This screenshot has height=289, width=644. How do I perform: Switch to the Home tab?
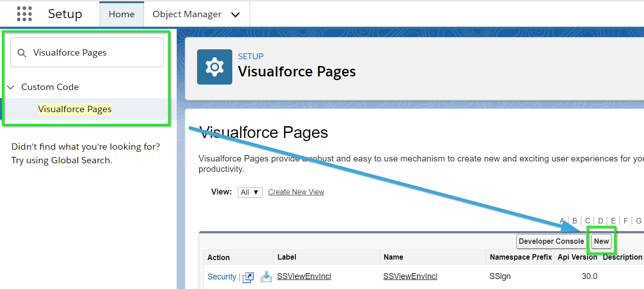(122, 14)
